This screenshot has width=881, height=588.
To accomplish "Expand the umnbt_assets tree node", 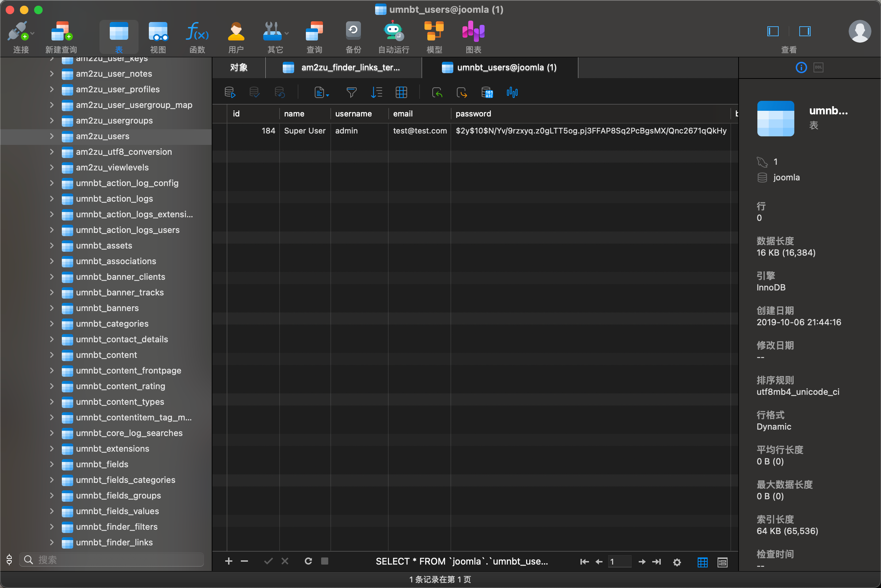I will (x=52, y=246).
